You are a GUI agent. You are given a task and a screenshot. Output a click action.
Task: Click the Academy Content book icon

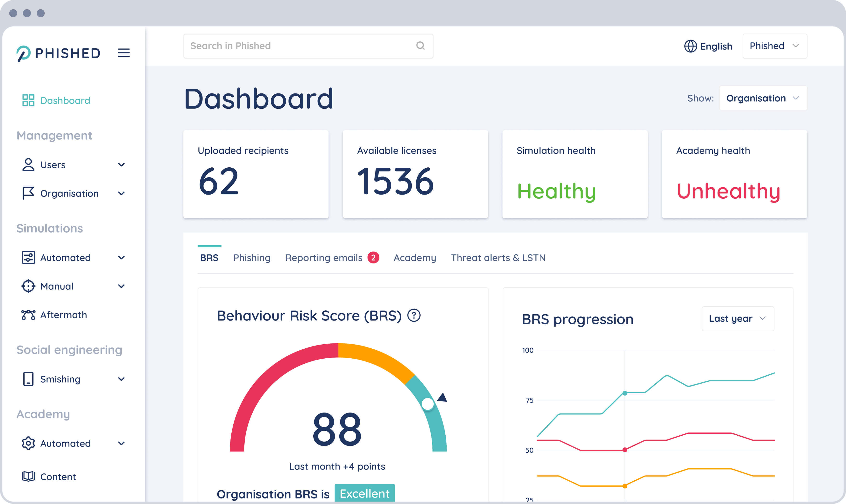[28, 476]
